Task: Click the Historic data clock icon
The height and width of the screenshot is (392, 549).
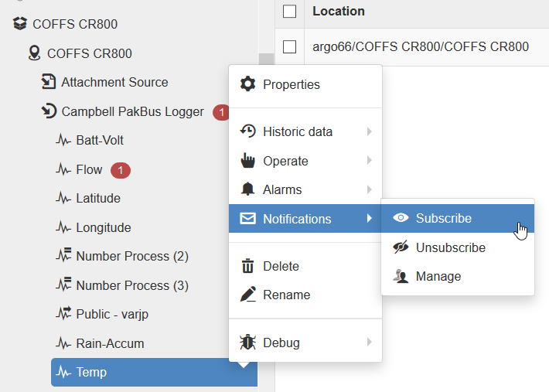Action: click(x=248, y=131)
